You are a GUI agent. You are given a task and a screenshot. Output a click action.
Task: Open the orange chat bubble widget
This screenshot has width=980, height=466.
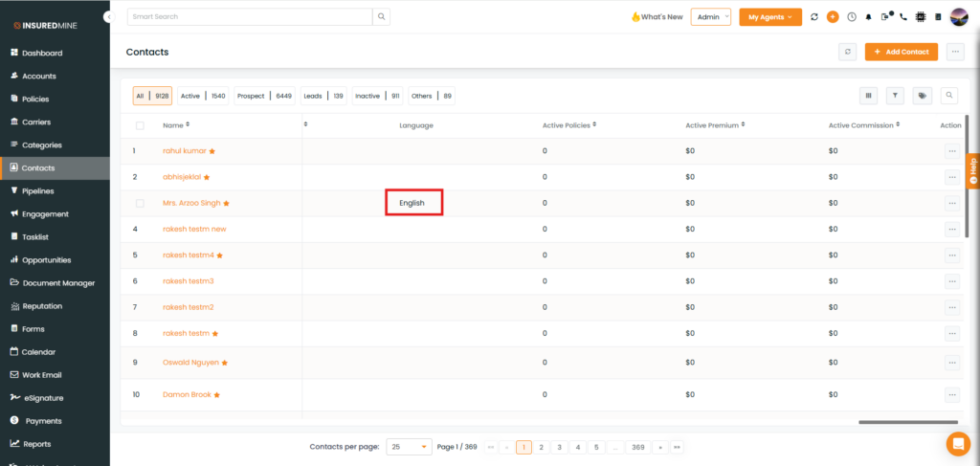pyautogui.click(x=957, y=443)
